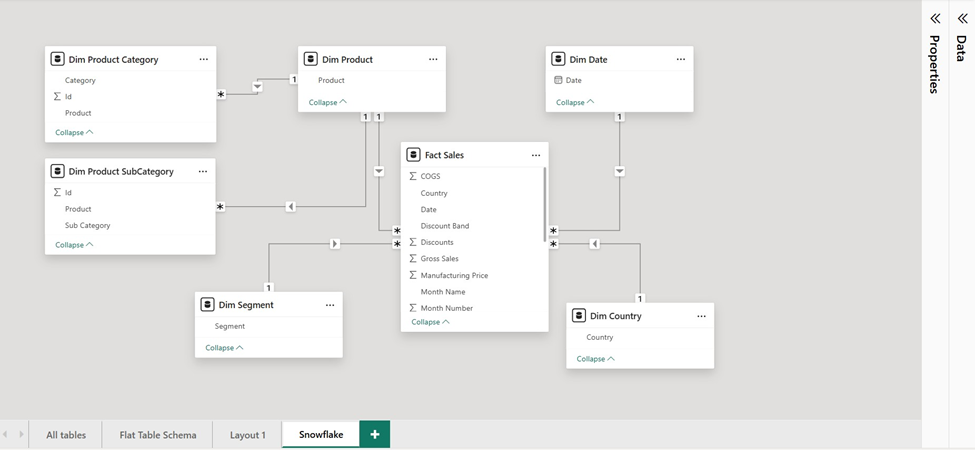Screen dimensions: 975x450
Task: Collapse the Fact Sales table card
Action: [431, 322]
